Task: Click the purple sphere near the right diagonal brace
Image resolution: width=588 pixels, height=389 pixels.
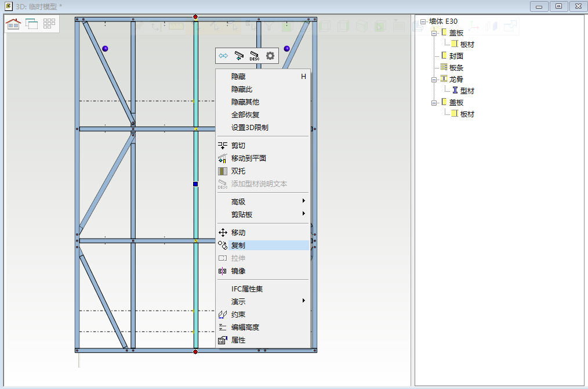Action: pos(287,48)
